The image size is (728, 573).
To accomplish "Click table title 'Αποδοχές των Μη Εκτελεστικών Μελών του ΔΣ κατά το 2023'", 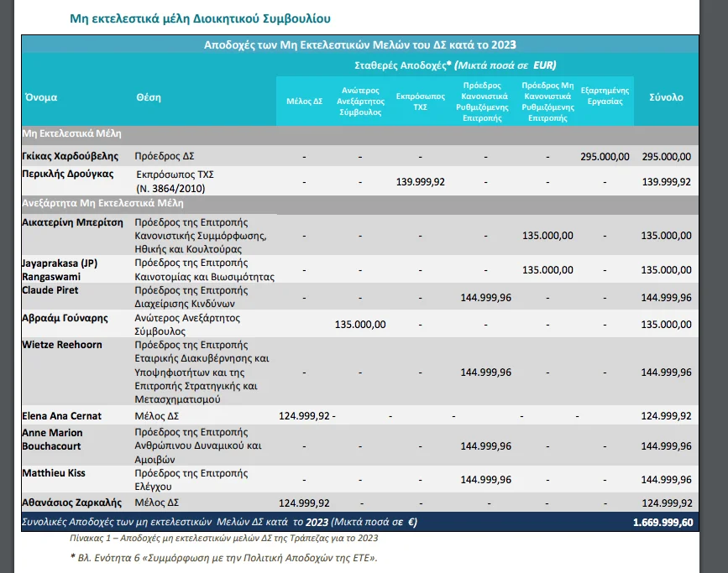I will [360, 44].
